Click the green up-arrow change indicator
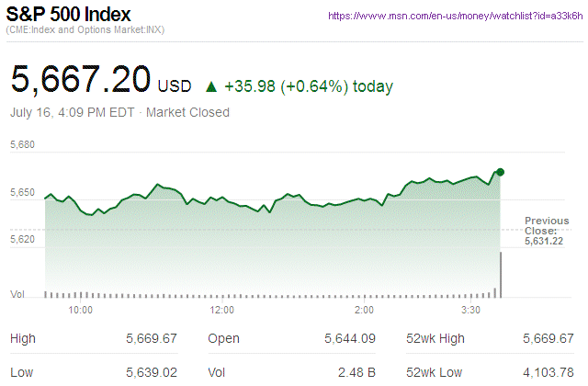 (210, 87)
